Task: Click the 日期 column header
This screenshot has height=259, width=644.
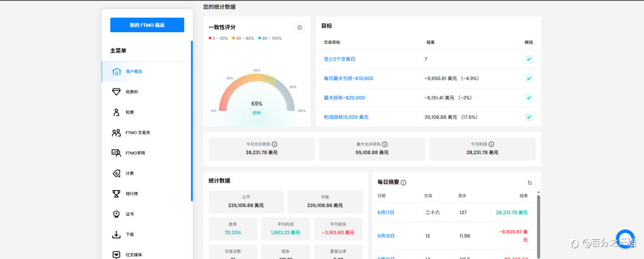Action: tap(381, 196)
